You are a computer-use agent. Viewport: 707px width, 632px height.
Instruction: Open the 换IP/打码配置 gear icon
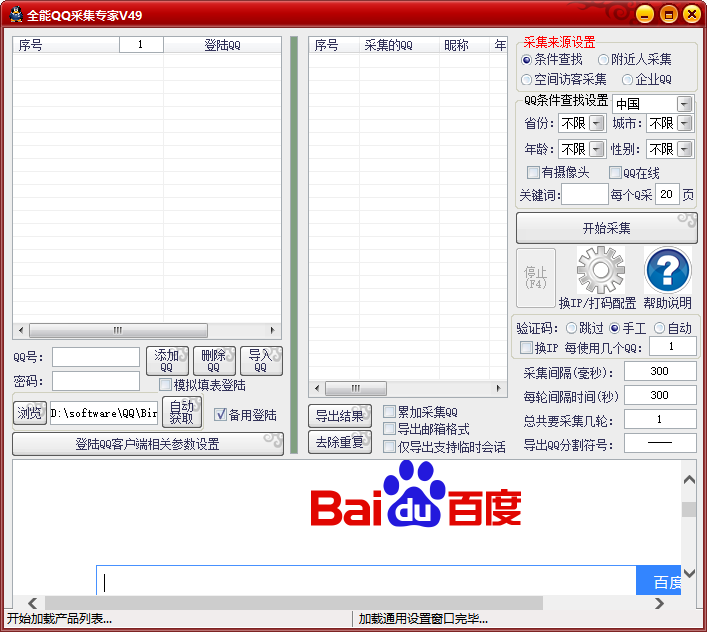pos(601,270)
